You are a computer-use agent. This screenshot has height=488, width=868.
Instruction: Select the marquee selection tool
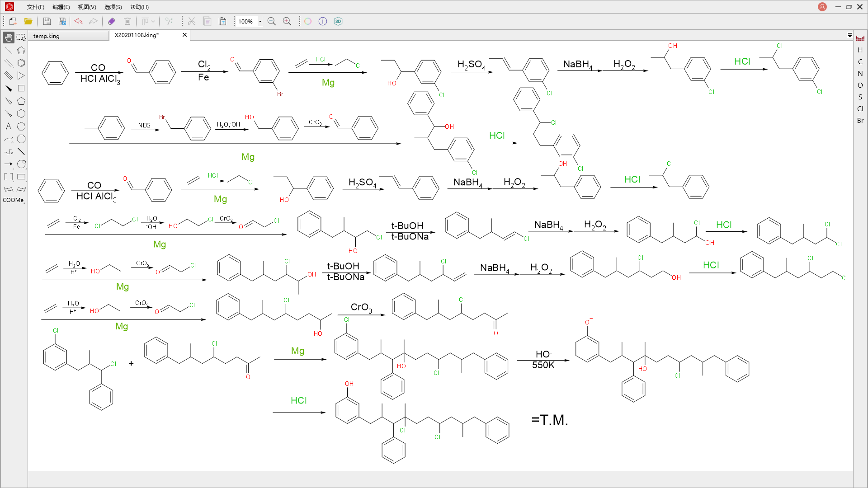click(x=21, y=38)
